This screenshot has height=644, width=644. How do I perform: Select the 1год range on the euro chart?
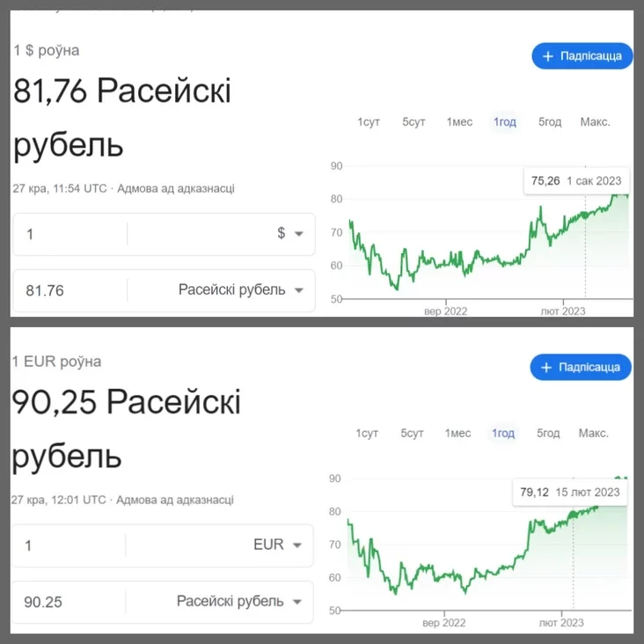click(x=503, y=434)
